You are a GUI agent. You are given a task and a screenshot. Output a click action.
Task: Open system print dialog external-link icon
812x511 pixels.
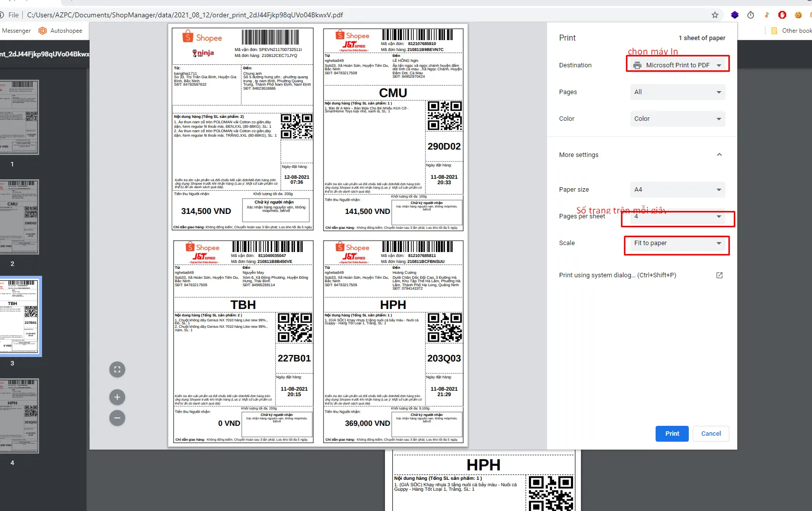719,275
